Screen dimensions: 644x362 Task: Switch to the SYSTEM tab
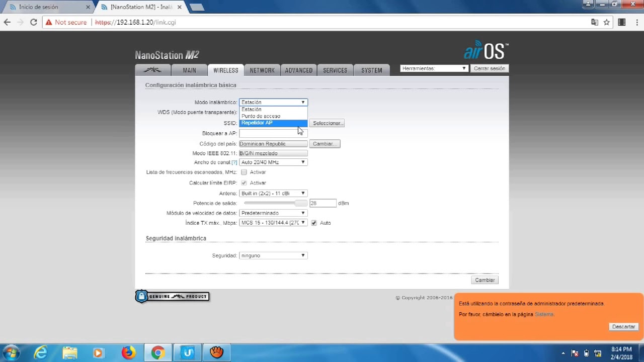click(371, 70)
